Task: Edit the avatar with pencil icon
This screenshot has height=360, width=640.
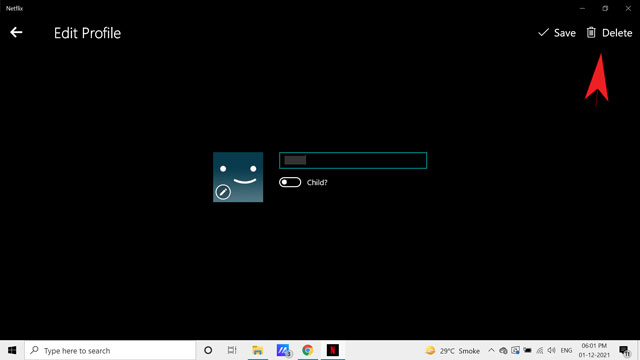Action: point(223,192)
